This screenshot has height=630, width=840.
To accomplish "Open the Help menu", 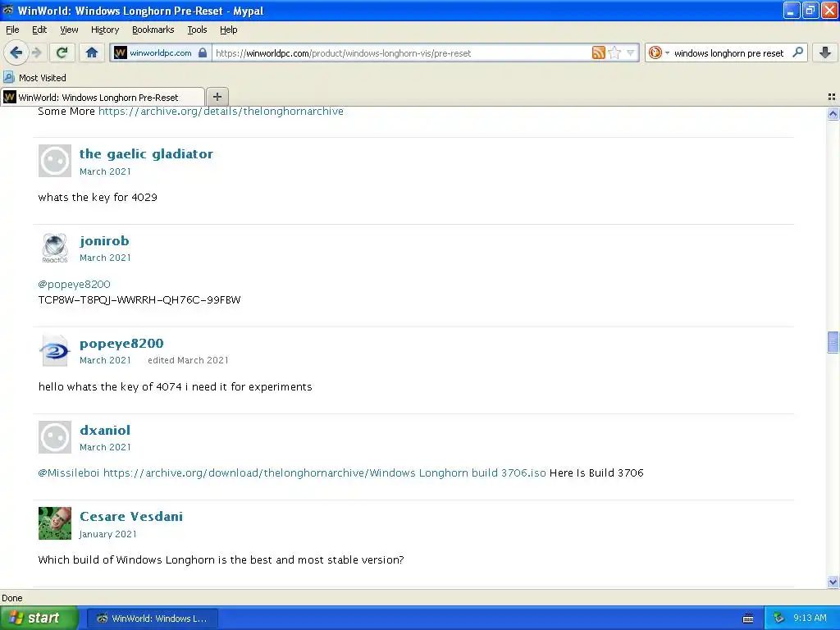I will tap(228, 30).
